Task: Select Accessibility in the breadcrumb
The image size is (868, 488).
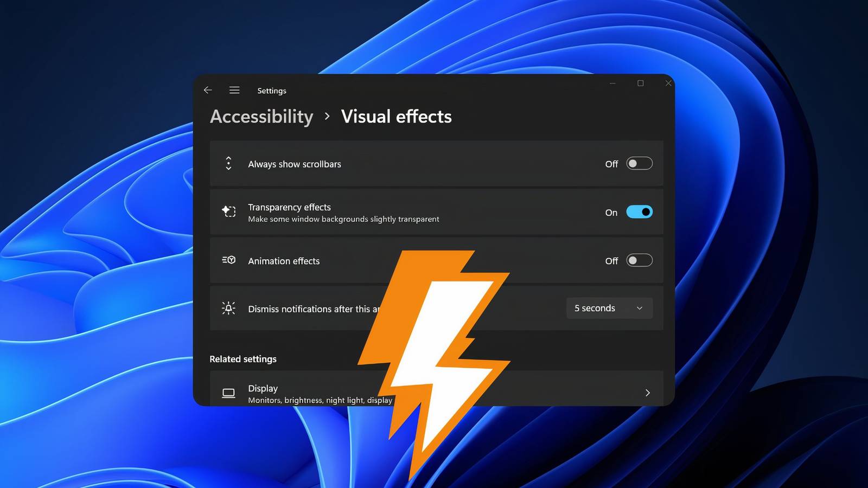Action: tap(261, 117)
